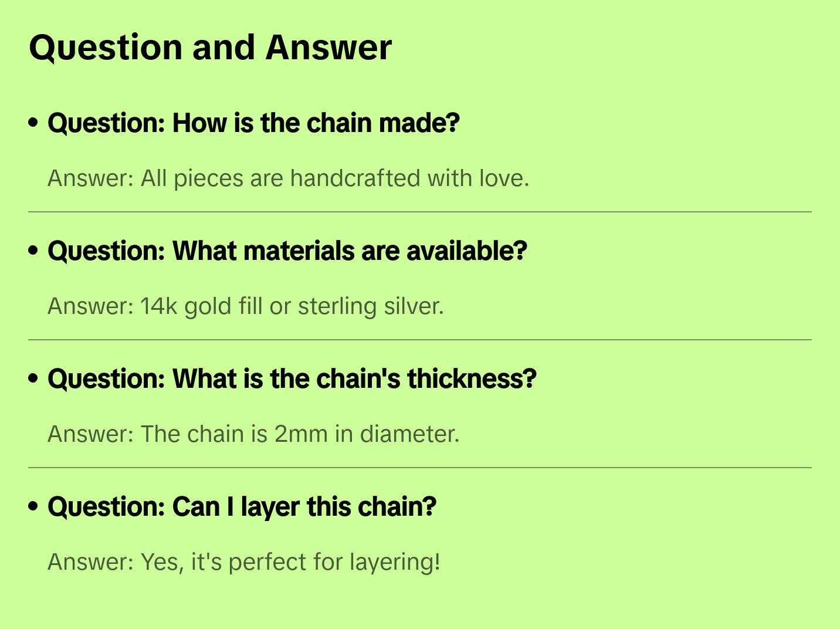This screenshot has width=840, height=629.
Task: Click the word "handcrafted" in the first answer
Action: click(x=355, y=178)
